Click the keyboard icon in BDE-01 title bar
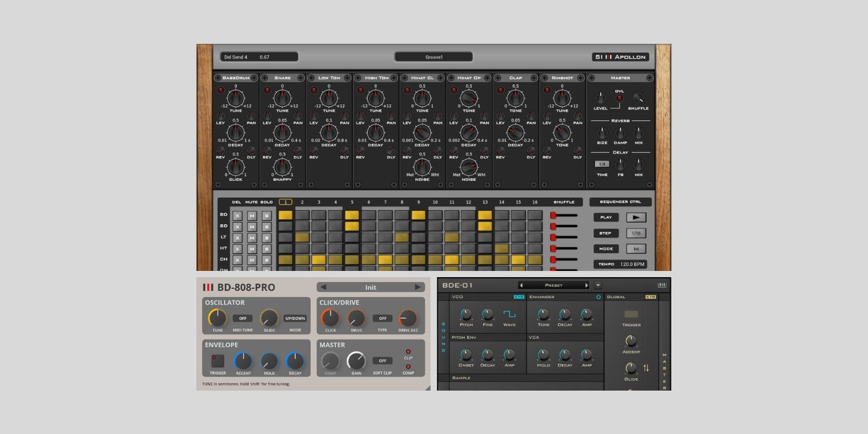The image size is (868, 434). [x=663, y=285]
